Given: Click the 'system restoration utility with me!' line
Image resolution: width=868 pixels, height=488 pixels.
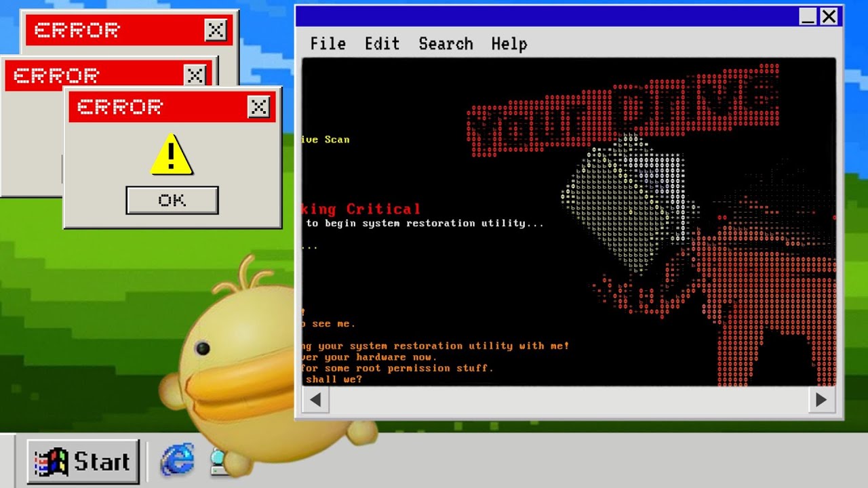Looking at the screenshot, I should pos(435,346).
